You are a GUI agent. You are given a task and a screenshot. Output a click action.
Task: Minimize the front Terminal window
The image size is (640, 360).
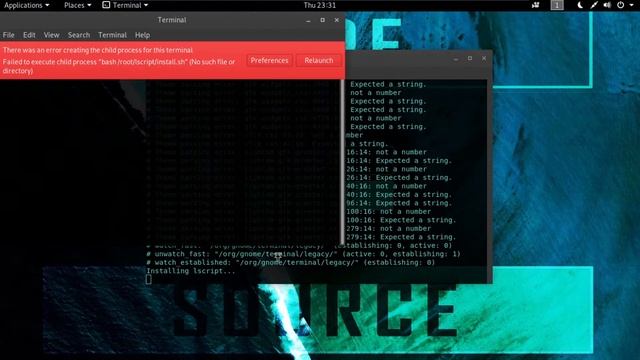click(309, 20)
